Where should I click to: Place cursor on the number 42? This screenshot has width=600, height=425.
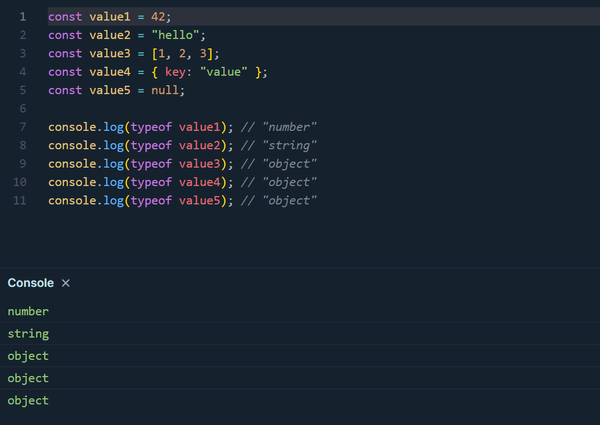point(158,17)
